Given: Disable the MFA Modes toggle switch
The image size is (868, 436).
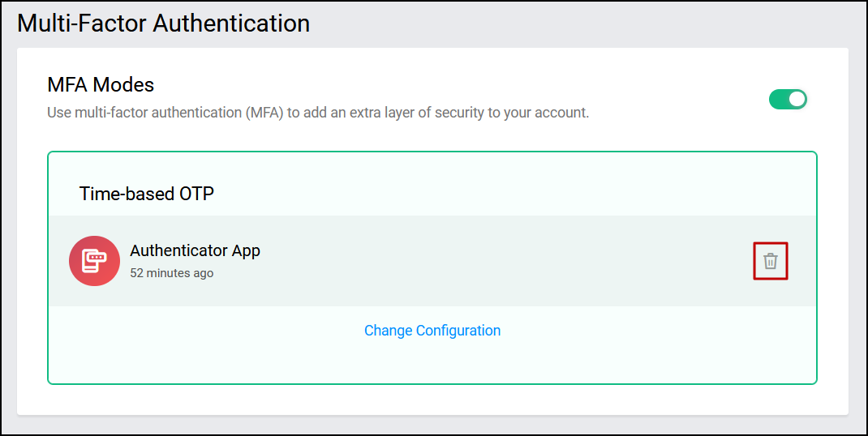Looking at the screenshot, I should coord(788,99).
